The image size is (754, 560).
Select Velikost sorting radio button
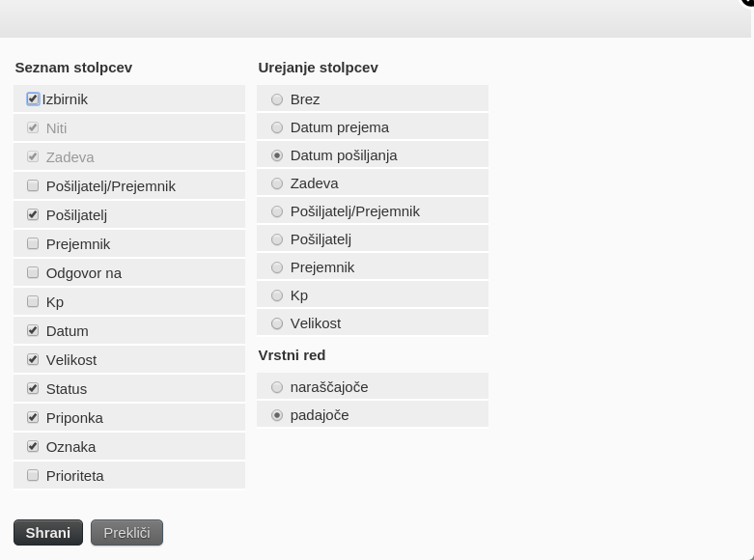point(277,323)
